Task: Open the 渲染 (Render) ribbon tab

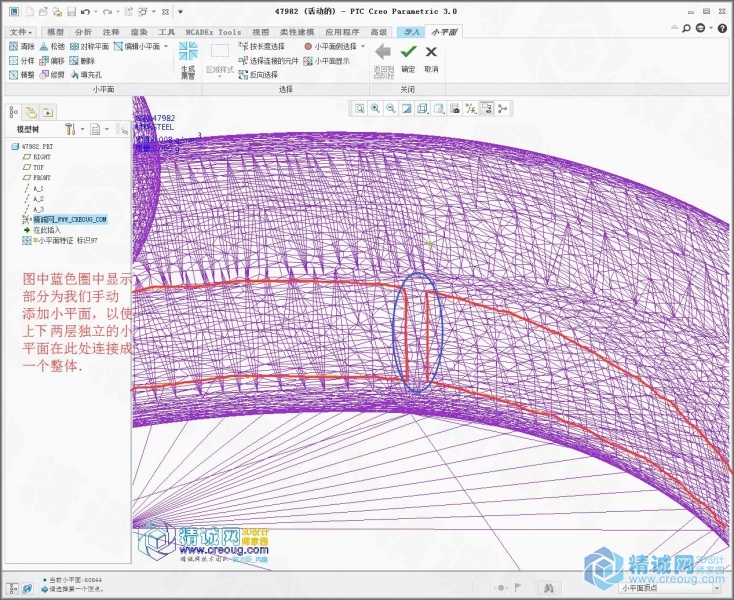Action: [139, 32]
